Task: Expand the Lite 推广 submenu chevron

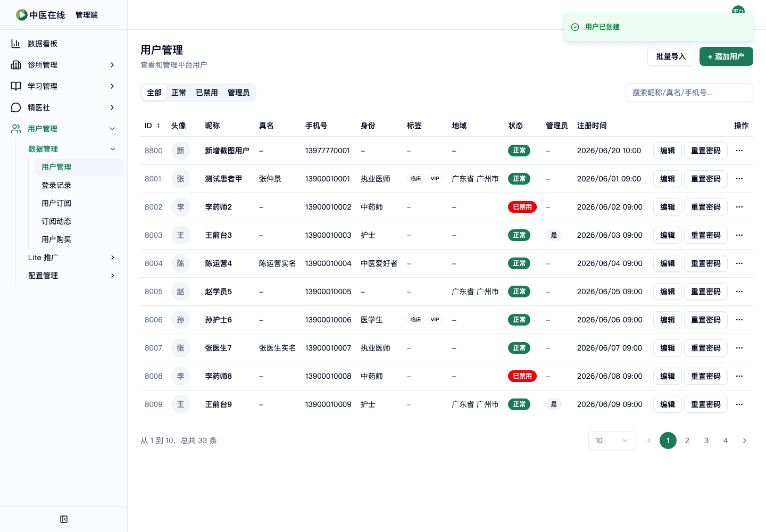Action: pos(113,257)
